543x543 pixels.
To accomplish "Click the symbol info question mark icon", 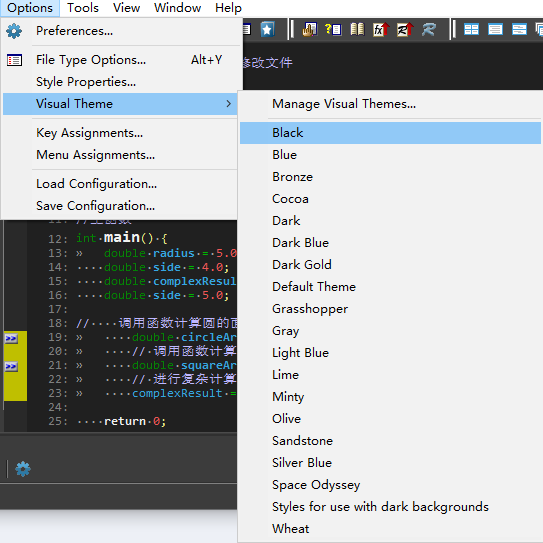I will 333,30.
